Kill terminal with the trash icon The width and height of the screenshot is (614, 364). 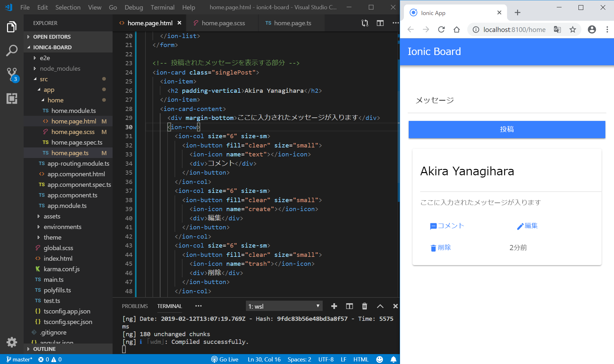pos(365,306)
